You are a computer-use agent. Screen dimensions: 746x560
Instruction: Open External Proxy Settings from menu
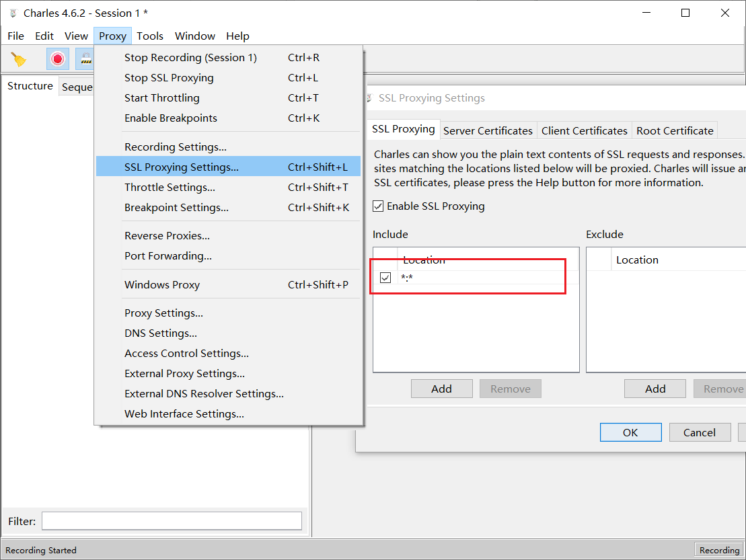coord(184,374)
